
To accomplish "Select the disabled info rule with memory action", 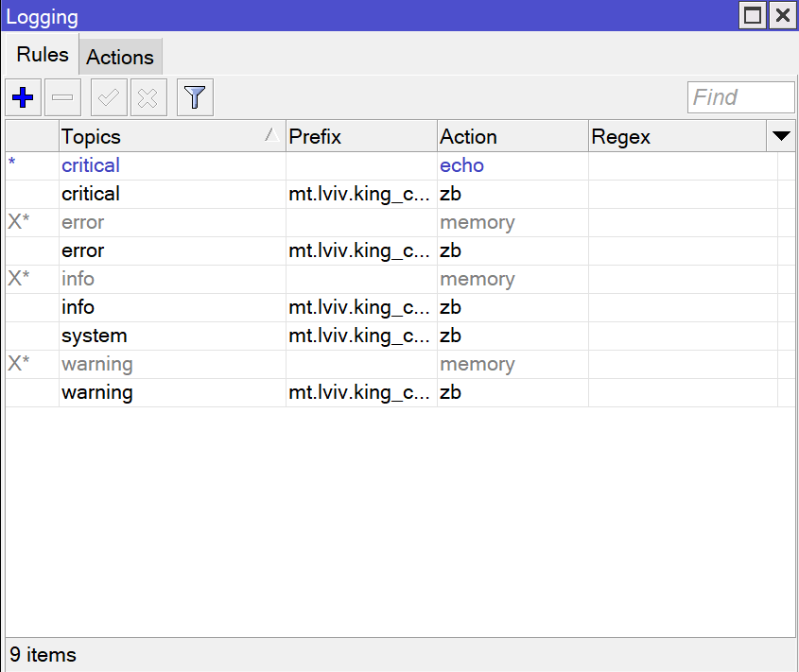I will [78, 279].
